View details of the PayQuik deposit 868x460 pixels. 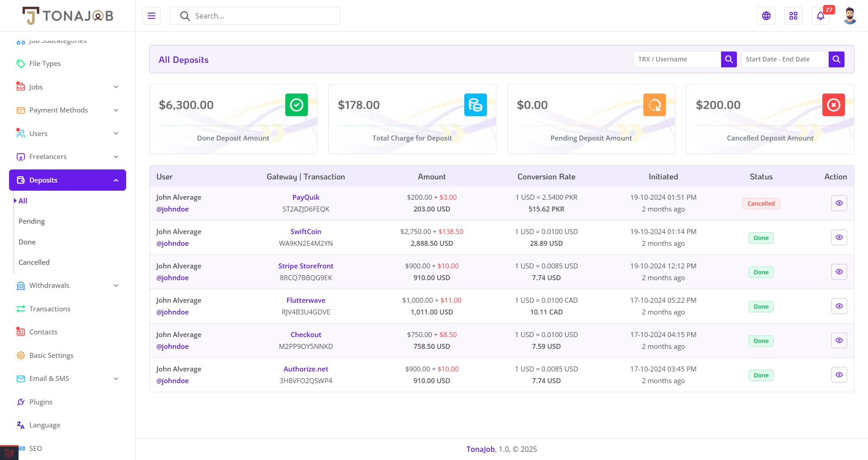pyautogui.click(x=839, y=203)
